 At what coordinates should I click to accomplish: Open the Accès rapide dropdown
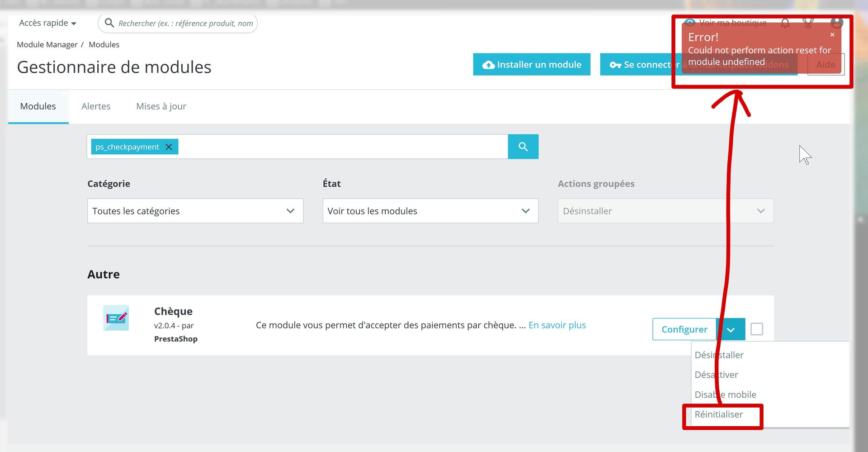tap(47, 23)
